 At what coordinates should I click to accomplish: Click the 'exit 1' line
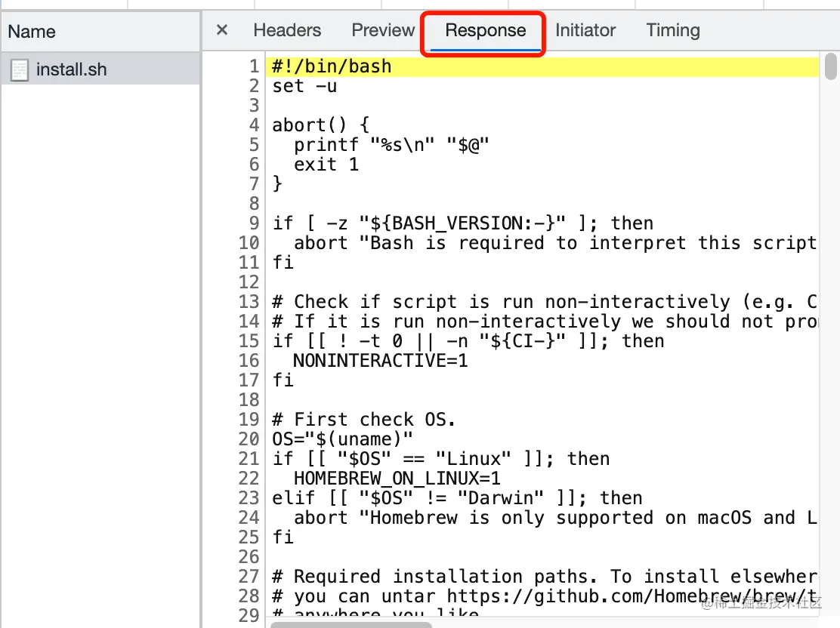tap(326, 165)
